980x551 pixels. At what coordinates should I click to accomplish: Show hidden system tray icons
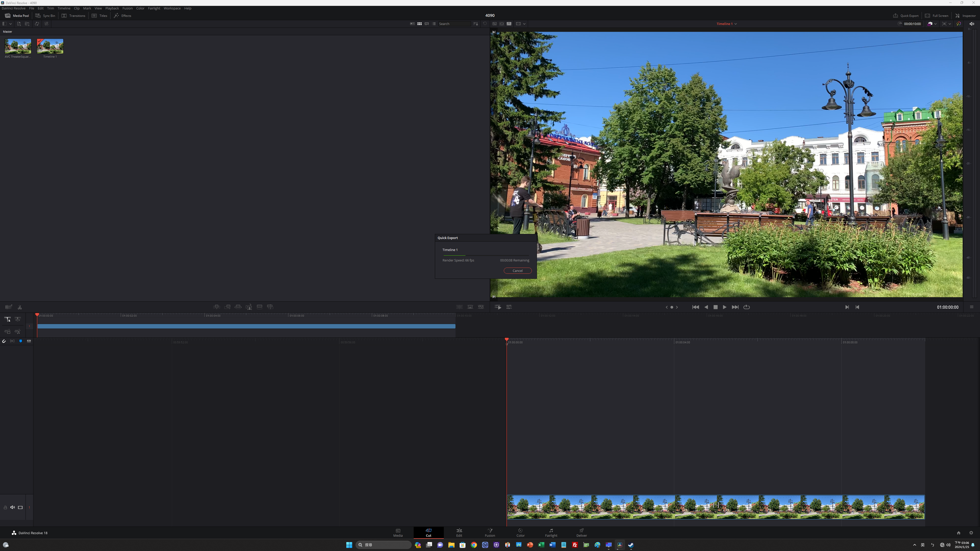(915, 545)
